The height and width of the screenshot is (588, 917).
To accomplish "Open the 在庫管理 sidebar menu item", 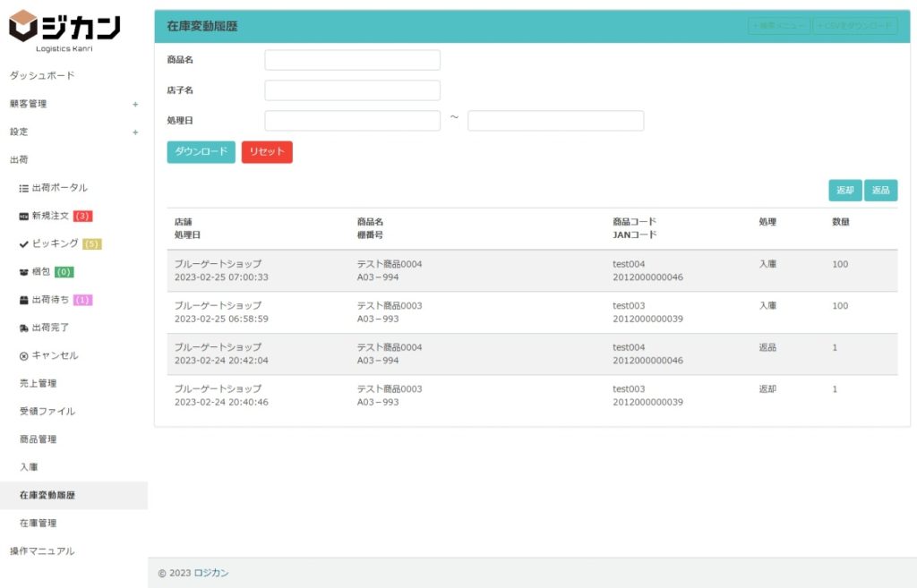I will point(38,523).
